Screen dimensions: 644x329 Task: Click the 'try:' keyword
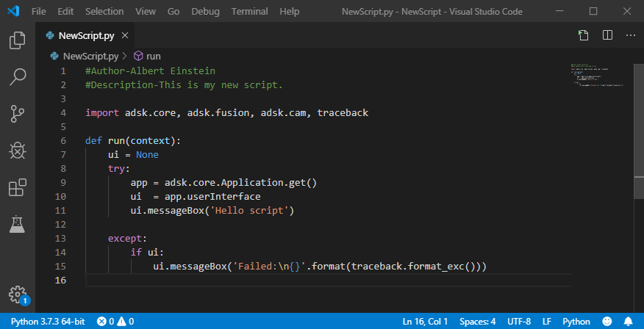click(x=119, y=169)
